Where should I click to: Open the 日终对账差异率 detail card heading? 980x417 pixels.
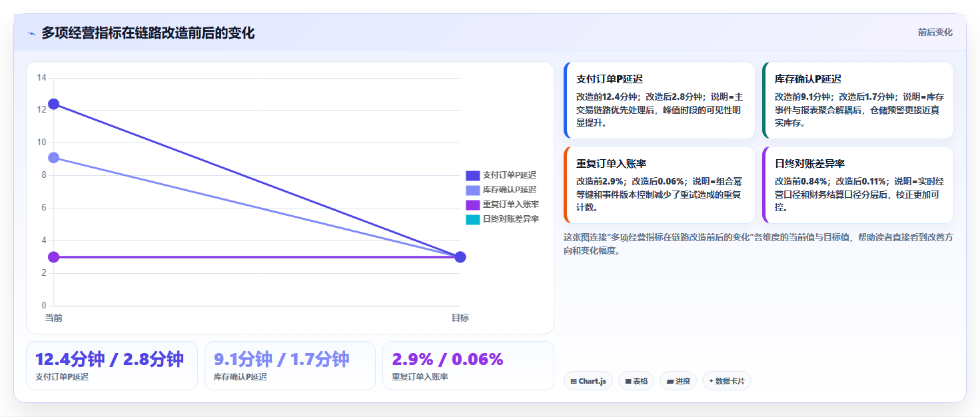pos(810,163)
